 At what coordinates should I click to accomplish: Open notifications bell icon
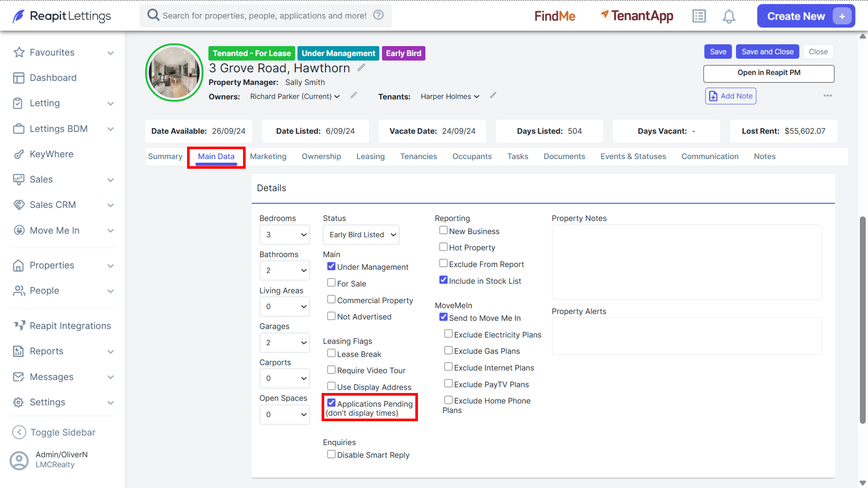(729, 16)
